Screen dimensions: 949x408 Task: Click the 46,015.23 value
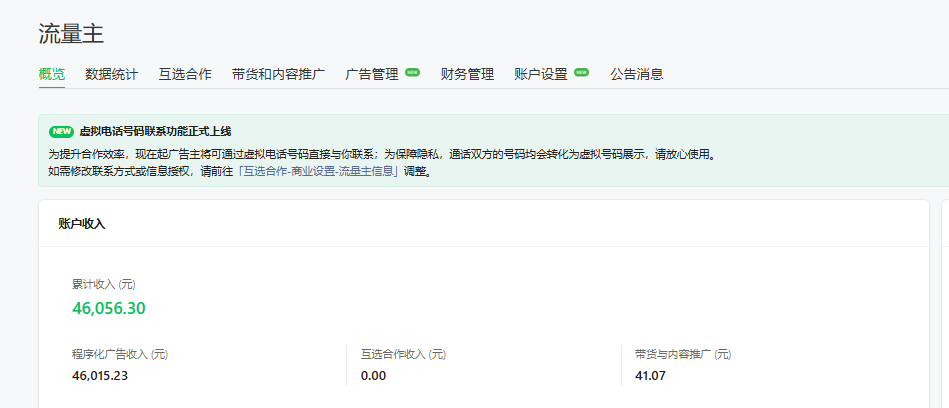pos(100,375)
